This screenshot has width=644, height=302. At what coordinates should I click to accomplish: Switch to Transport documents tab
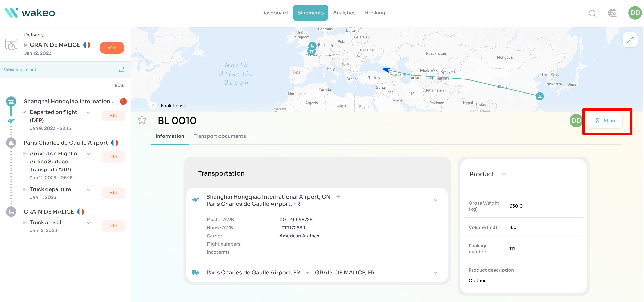point(220,136)
